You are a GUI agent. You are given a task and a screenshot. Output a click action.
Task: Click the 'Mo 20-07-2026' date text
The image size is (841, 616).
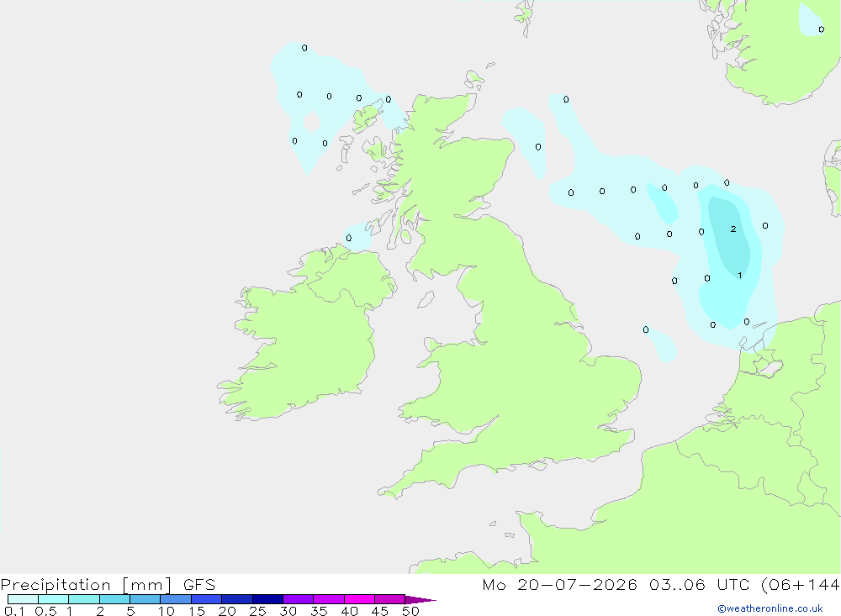click(x=559, y=585)
